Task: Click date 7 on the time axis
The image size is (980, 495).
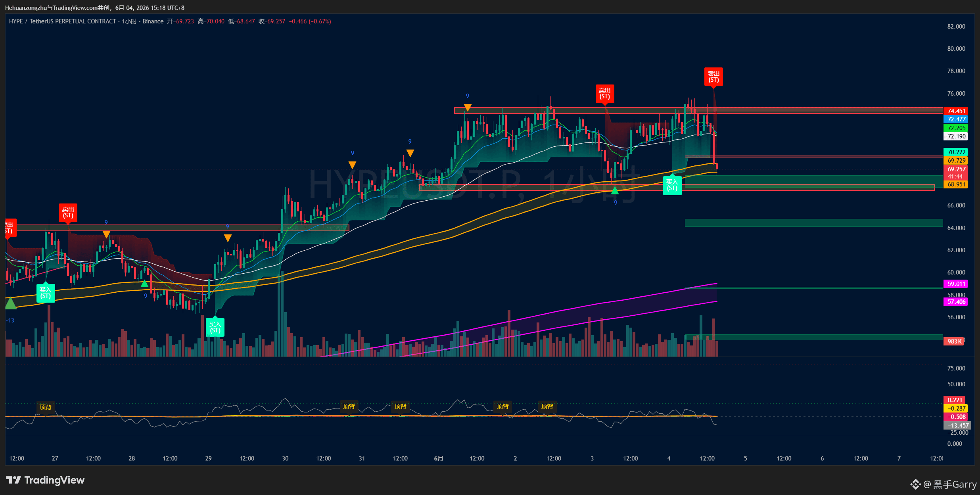Action: coord(899,459)
